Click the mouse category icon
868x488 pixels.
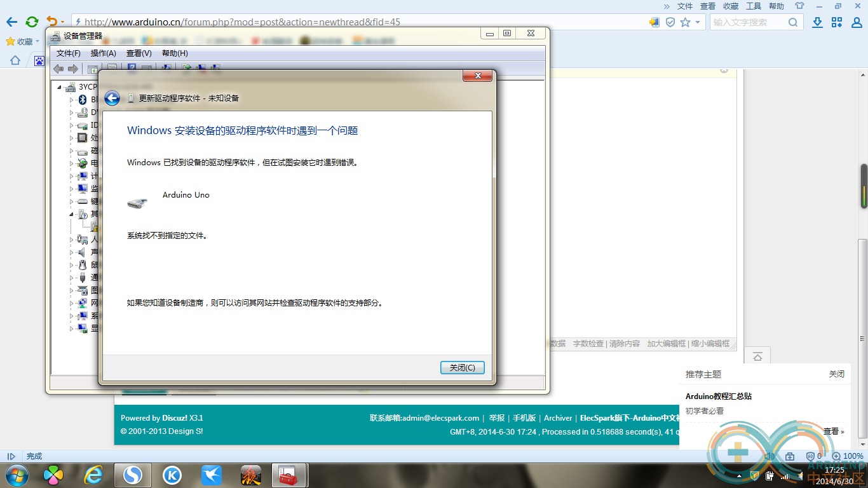click(82, 265)
